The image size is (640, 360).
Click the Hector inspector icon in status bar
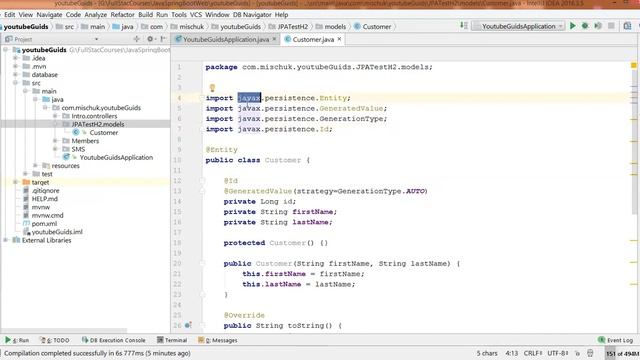[590, 353]
